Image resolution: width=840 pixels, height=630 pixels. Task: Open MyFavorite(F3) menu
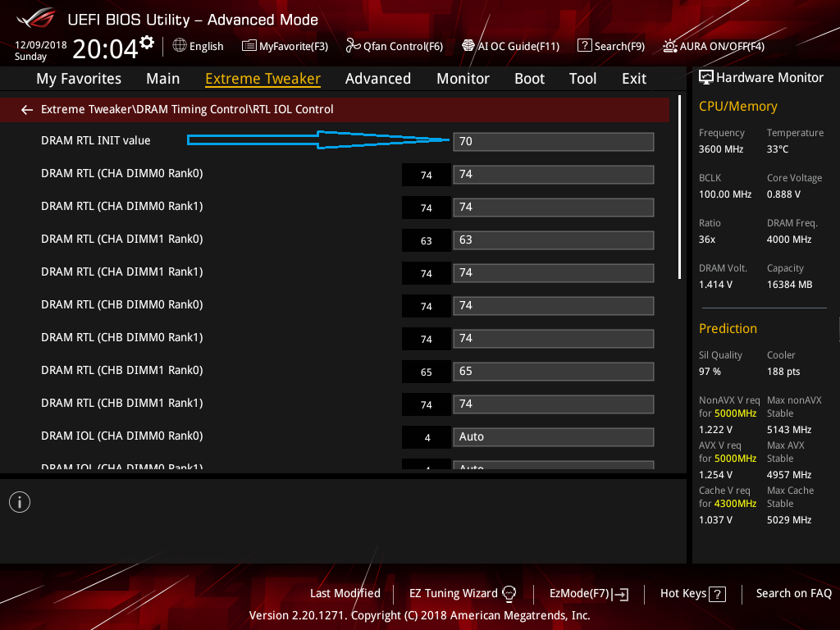coord(294,47)
